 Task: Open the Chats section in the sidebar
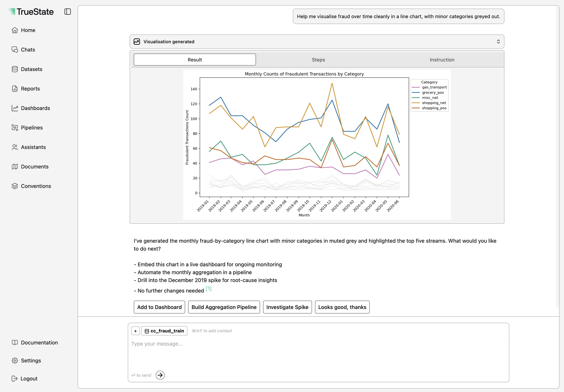[28, 50]
